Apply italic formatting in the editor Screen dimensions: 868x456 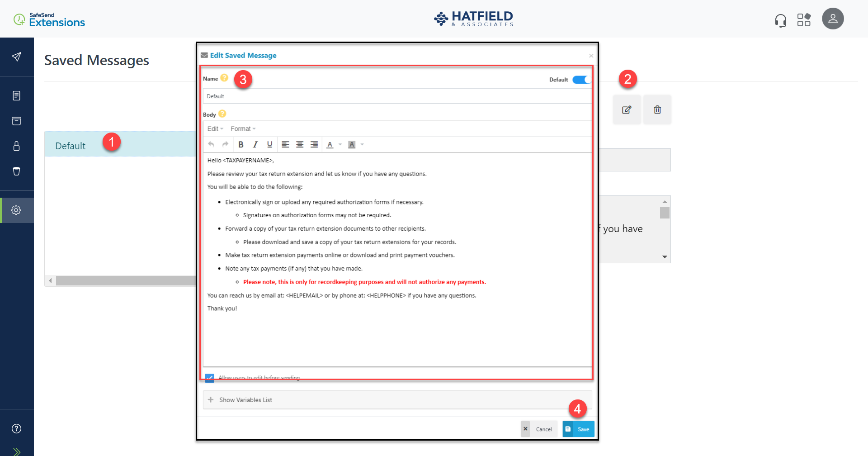tap(255, 144)
